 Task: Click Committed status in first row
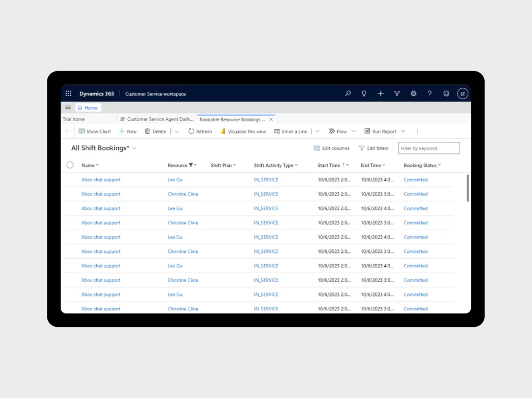tap(415, 180)
